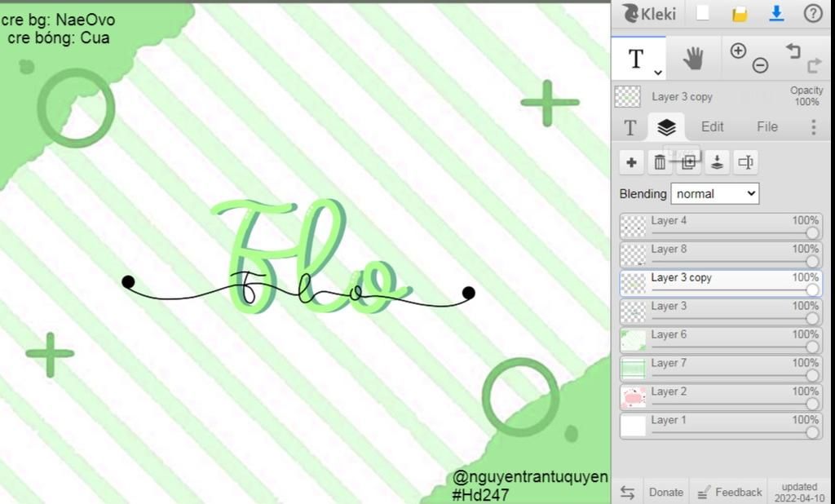Image resolution: width=835 pixels, height=504 pixels.
Task: Open help question mark icon
Action: pos(813,13)
